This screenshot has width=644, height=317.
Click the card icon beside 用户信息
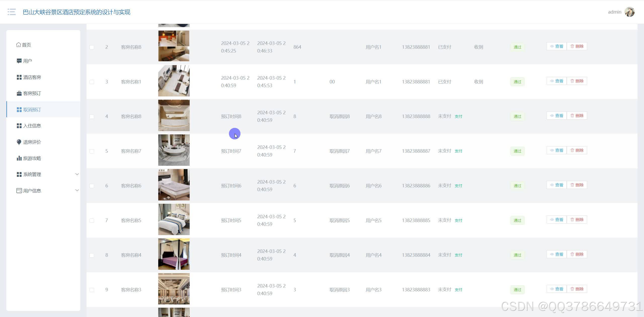[x=19, y=191]
